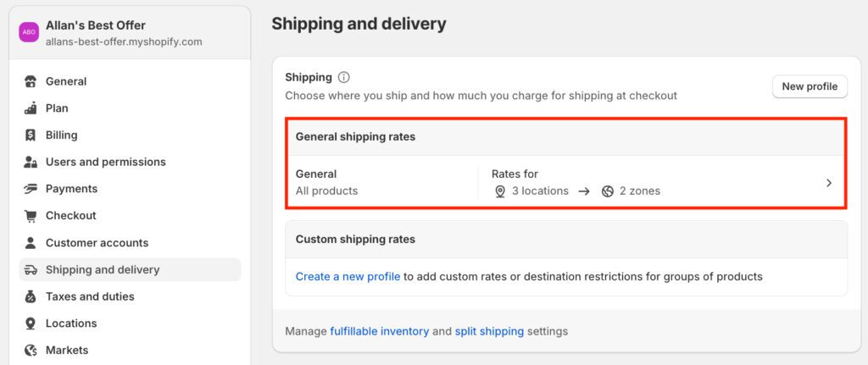The width and height of the screenshot is (868, 365).
Task: Click the General store icon in sidebar
Action: click(x=31, y=81)
